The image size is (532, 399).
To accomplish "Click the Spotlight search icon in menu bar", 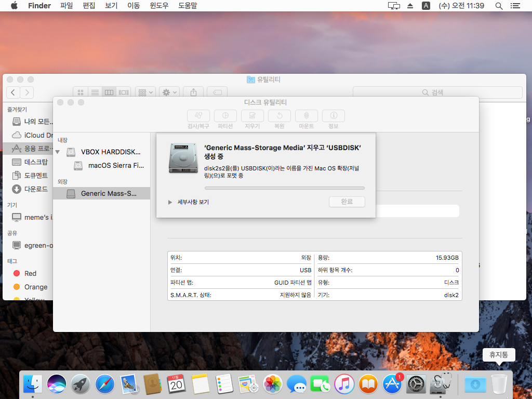I will pos(499,6).
